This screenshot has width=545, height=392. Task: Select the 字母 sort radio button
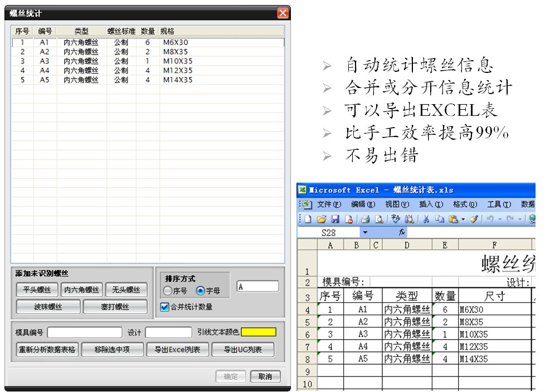click(x=201, y=291)
